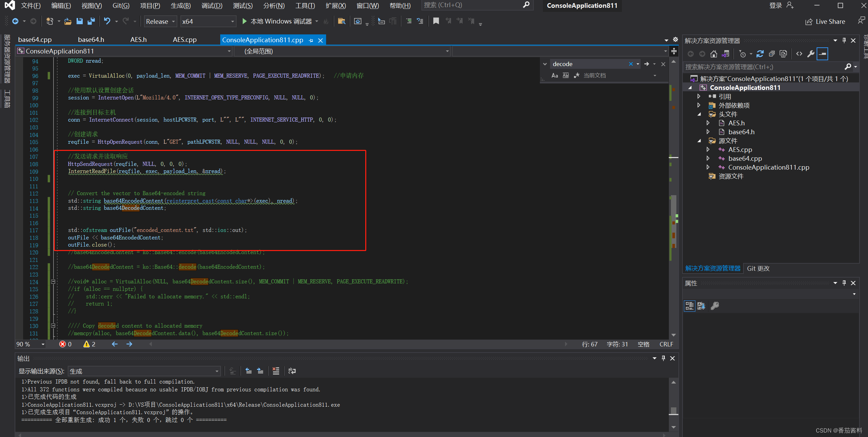Click the Find in Files icon
868x437 pixels.
coord(341,21)
